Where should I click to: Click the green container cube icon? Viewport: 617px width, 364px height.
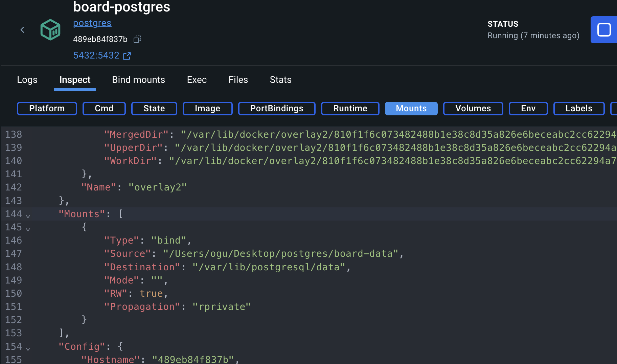point(50,30)
